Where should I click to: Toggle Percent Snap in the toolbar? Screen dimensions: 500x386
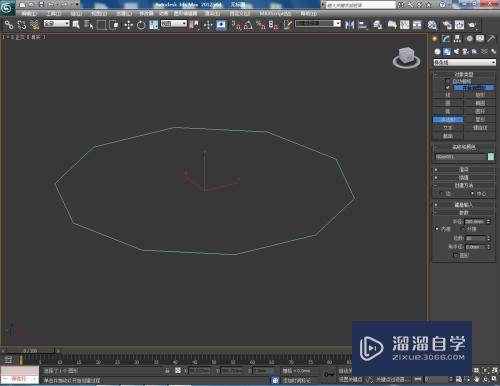(261, 25)
